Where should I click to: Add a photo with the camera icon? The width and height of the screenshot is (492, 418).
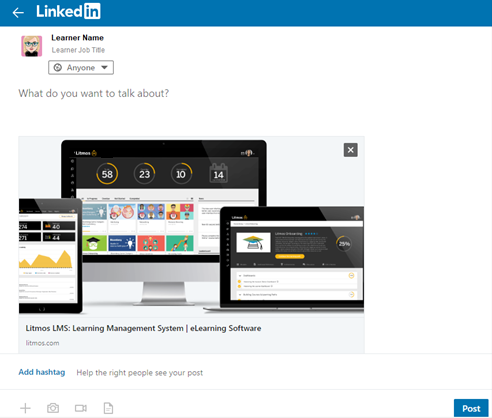click(53, 408)
